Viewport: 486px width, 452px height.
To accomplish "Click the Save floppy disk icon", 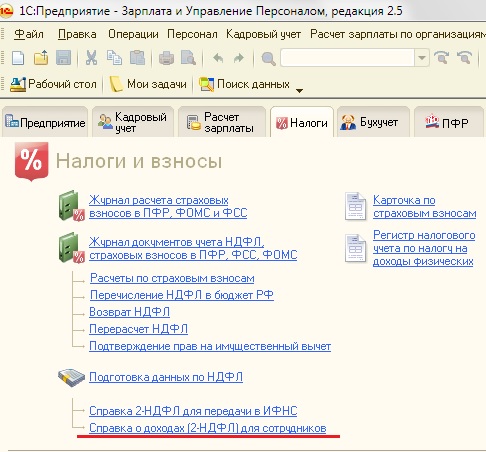I will tap(63, 58).
